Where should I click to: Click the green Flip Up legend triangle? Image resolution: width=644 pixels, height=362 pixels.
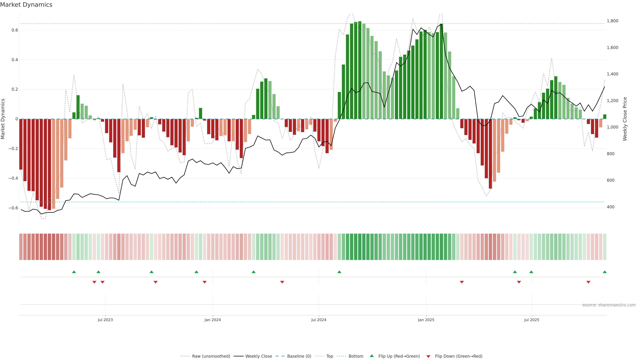tap(372, 356)
